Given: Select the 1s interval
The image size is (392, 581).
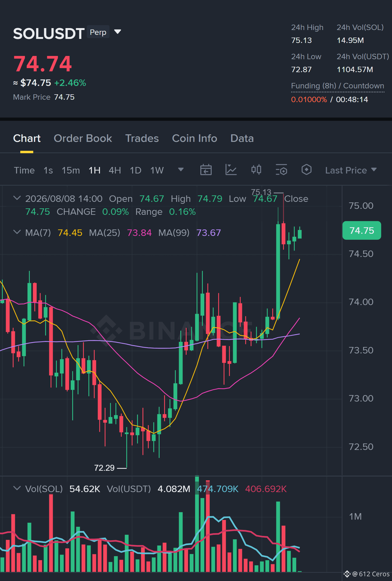Looking at the screenshot, I should point(48,170).
